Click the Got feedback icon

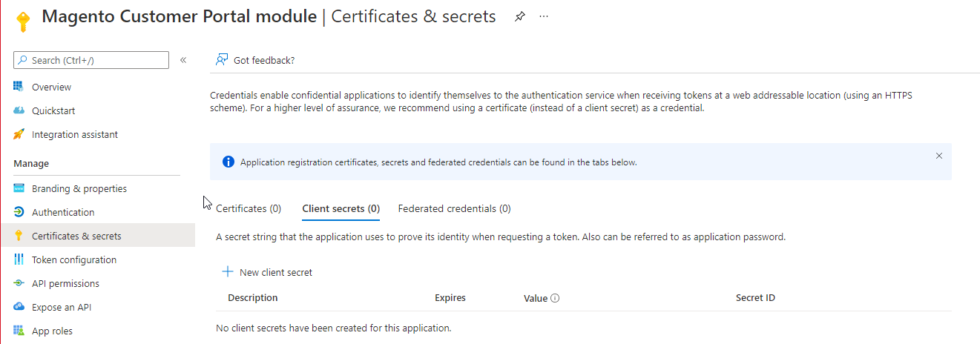pyautogui.click(x=221, y=60)
